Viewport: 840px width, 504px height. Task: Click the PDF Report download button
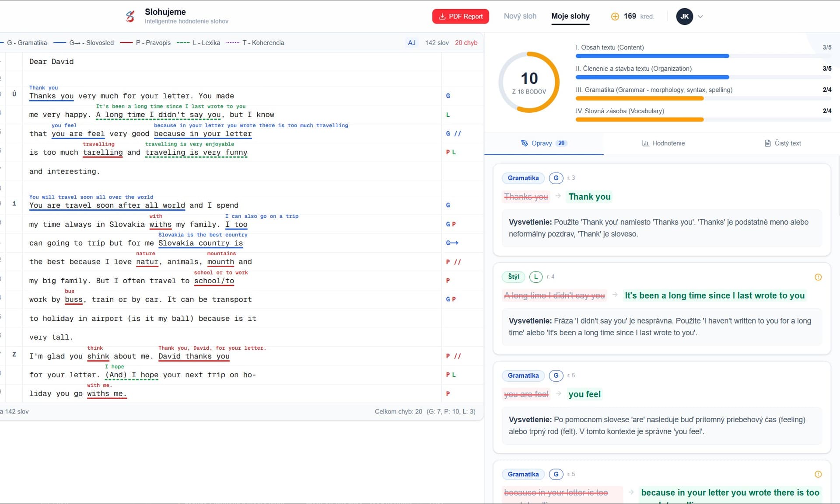[460, 16]
